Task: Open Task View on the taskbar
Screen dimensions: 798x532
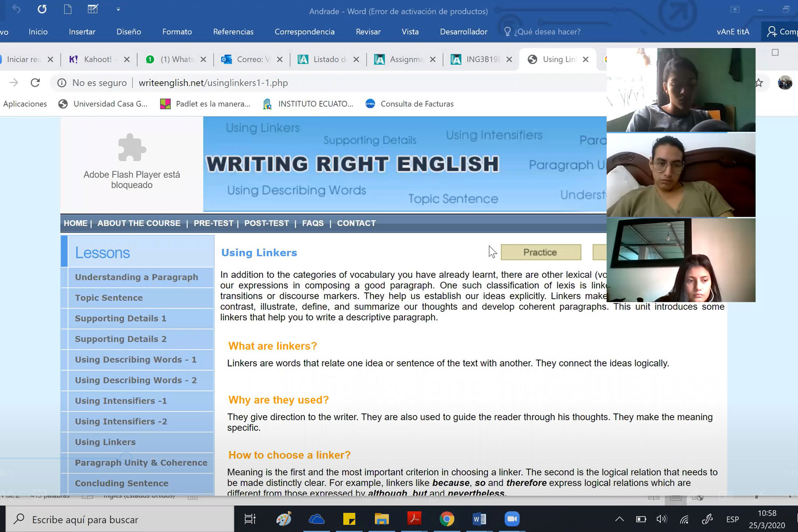Action: (x=250, y=519)
